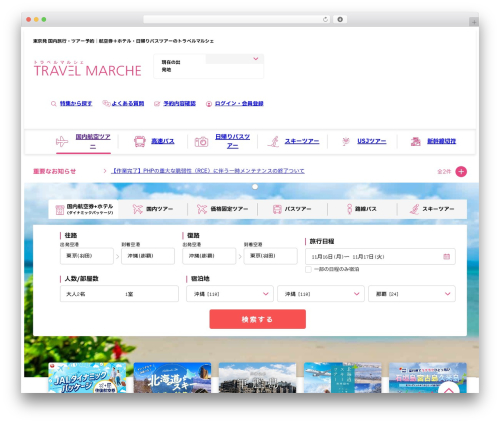
Task: Open the 予約内容確認 link
Action: click(x=179, y=103)
